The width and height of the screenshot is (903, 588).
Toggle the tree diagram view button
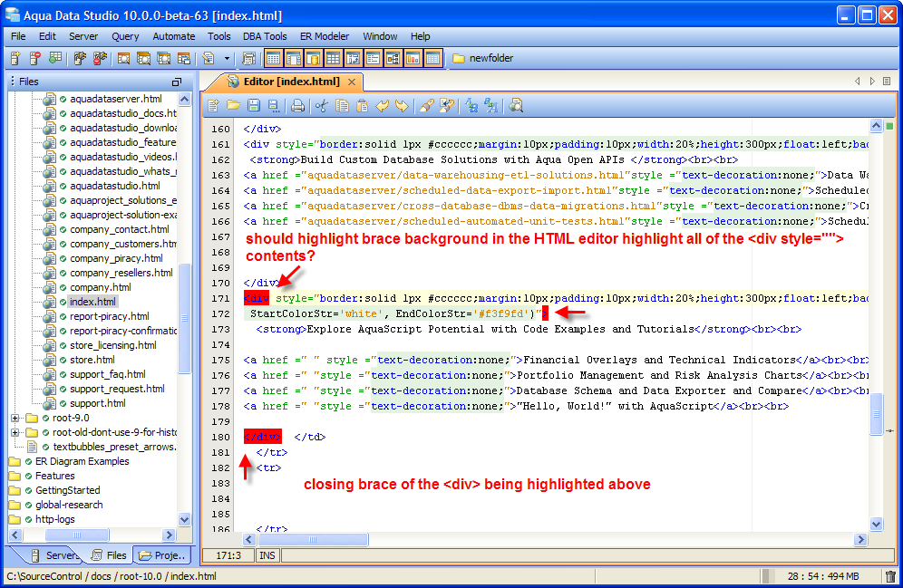tap(393, 58)
